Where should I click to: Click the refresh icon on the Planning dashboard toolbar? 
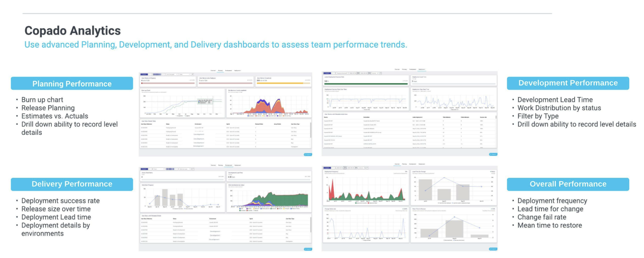193,74
